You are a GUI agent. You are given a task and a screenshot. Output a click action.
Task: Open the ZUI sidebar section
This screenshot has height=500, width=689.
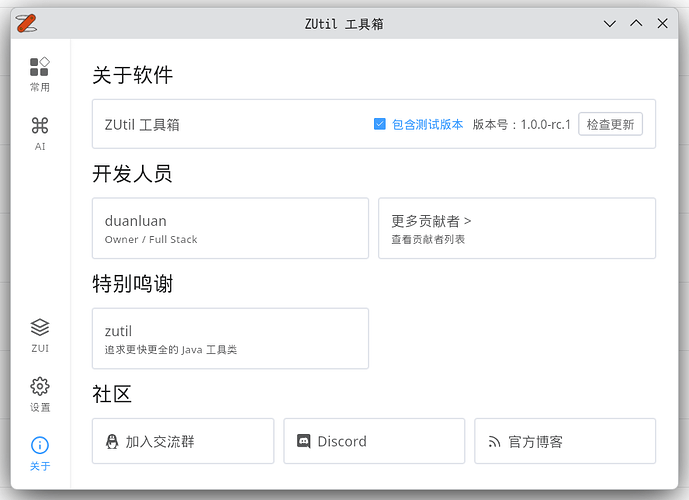click(40, 336)
